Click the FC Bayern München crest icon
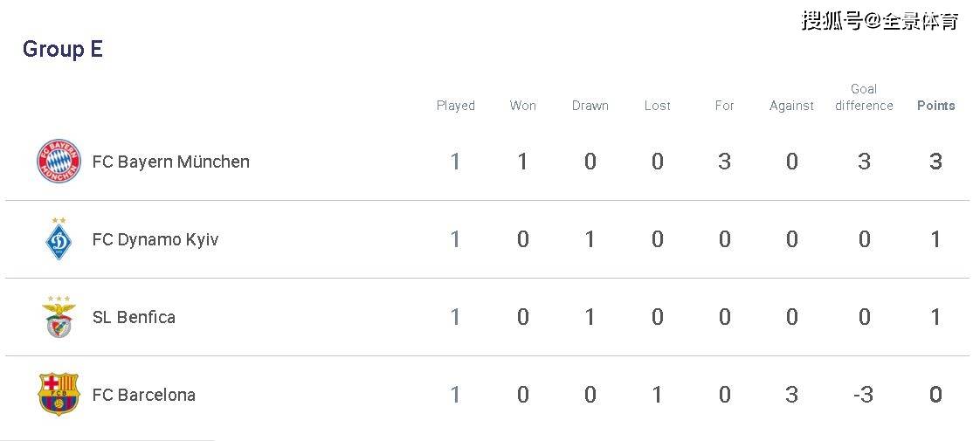Screen dimensions: 980x441 [x=59, y=162]
